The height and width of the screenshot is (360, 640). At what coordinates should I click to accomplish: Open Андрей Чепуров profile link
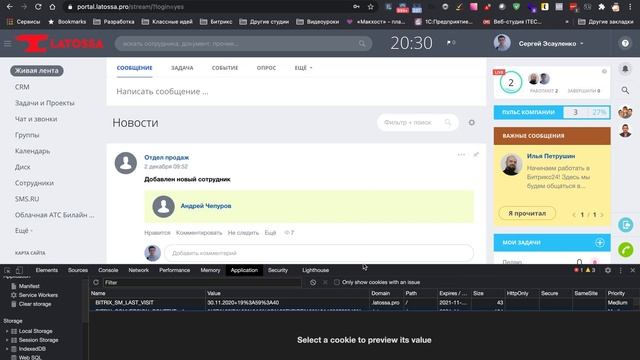coord(206,206)
